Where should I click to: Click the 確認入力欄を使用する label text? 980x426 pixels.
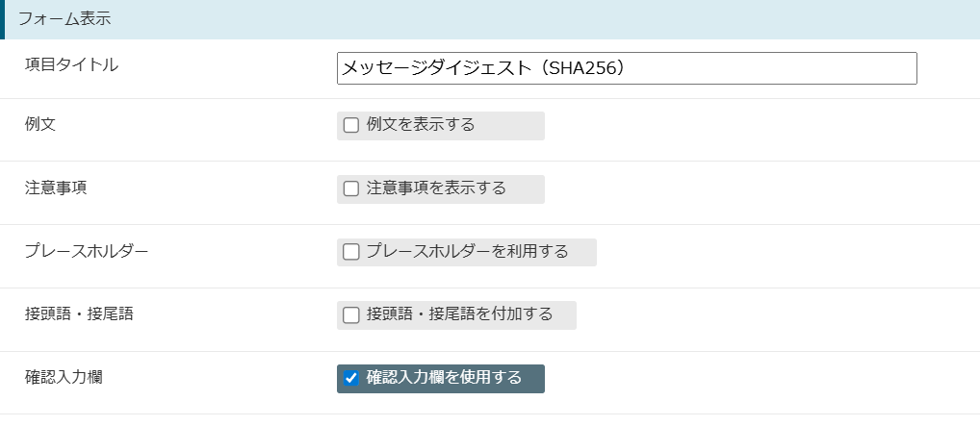tap(445, 377)
